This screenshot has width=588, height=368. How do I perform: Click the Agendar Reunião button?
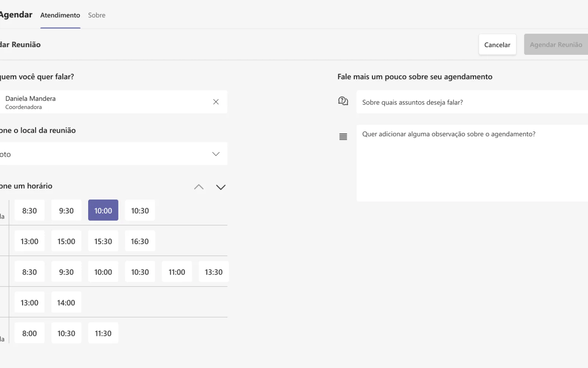pyautogui.click(x=556, y=45)
